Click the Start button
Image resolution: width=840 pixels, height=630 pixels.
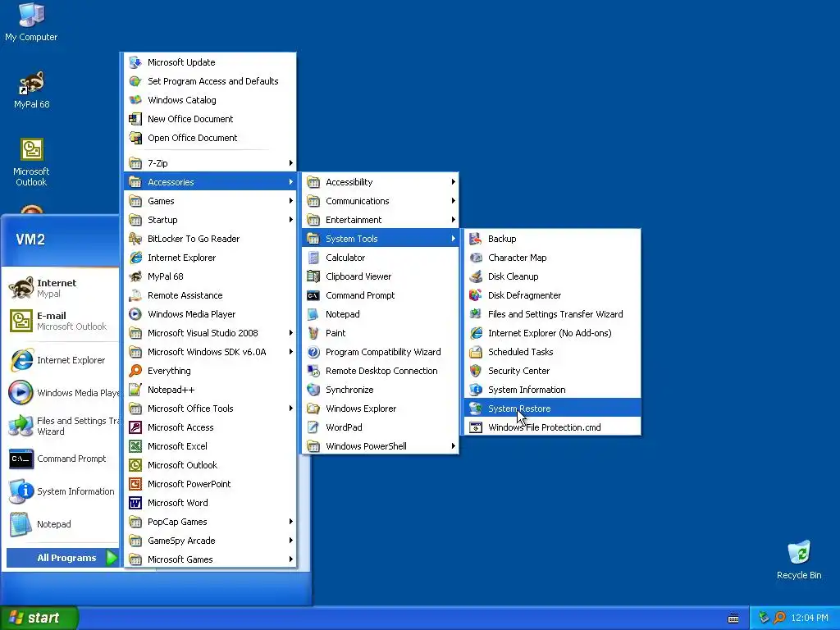[39, 618]
